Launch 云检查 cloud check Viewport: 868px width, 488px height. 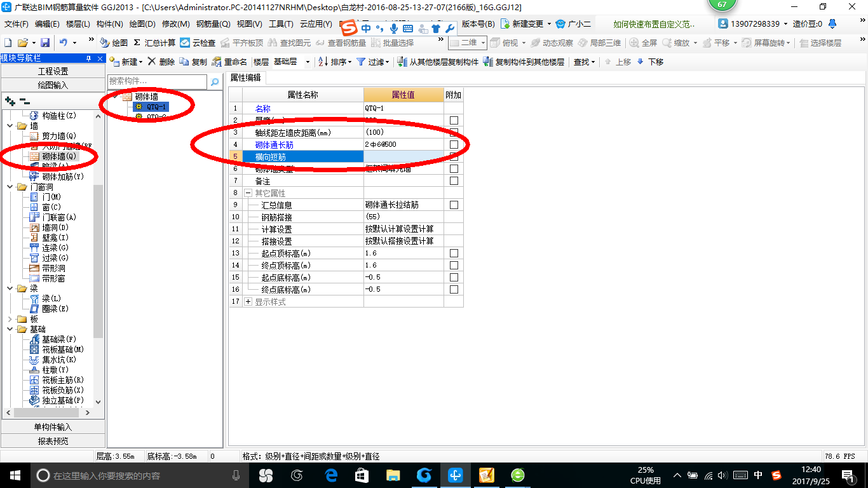[x=198, y=43]
